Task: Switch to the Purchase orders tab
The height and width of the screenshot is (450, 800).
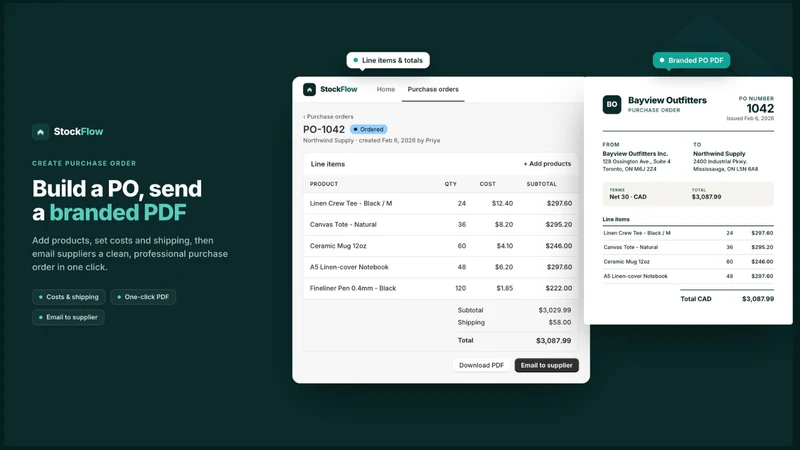Action: (x=433, y=89)
